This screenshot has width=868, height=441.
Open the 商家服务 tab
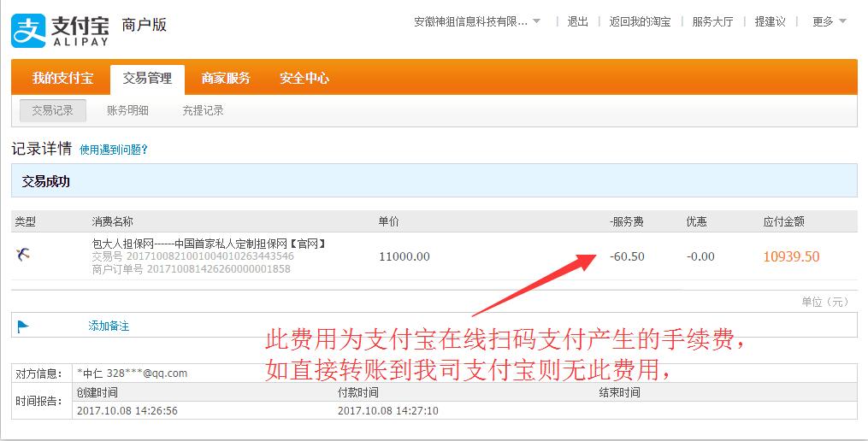pyautogui.click(x=226, y=79)
